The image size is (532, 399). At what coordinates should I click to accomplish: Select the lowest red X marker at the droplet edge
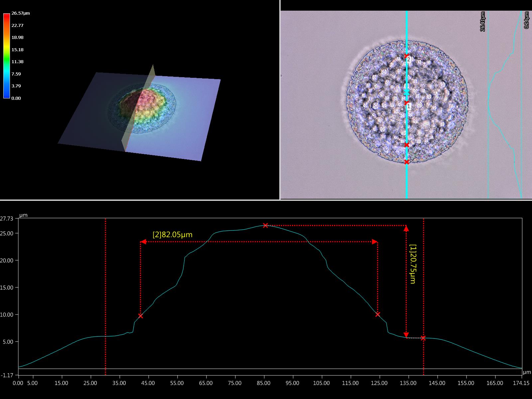pyautogui.click(x=407, y=162)
